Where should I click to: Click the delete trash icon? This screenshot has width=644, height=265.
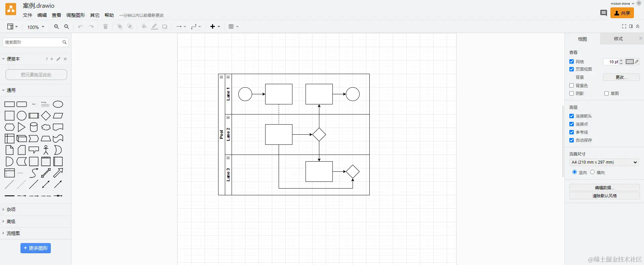pos(105,27)
